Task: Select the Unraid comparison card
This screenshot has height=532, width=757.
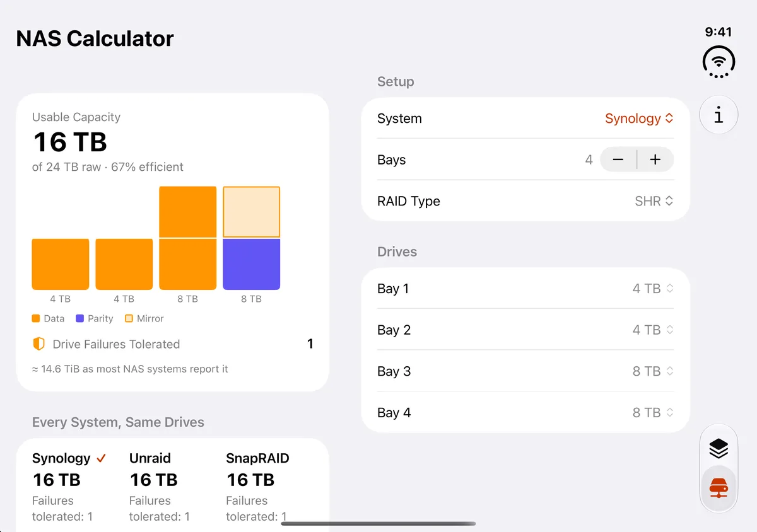Action: click(160, 487)
